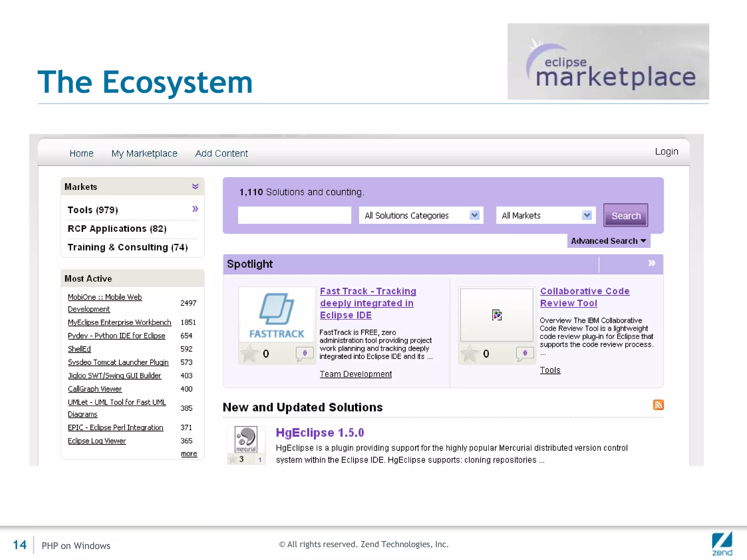Click the HgEclipse rating star
The image size is (747, 560).
coord(232,459)
